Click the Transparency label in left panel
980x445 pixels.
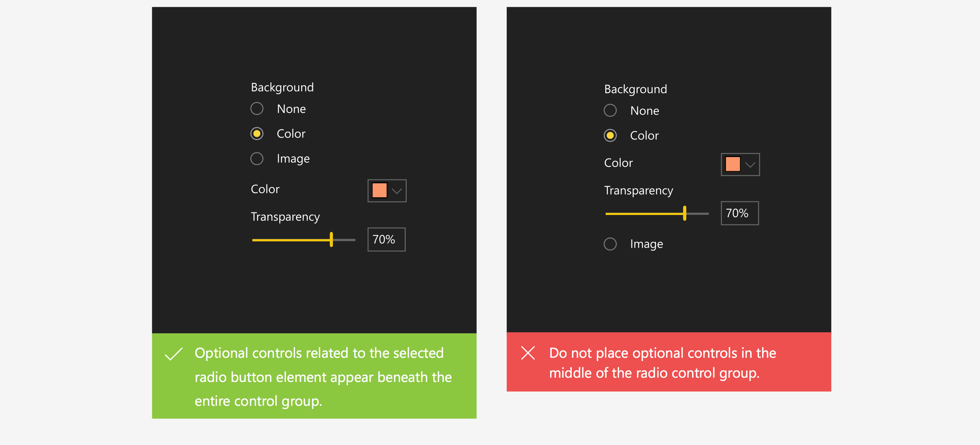tap(285, 217)
